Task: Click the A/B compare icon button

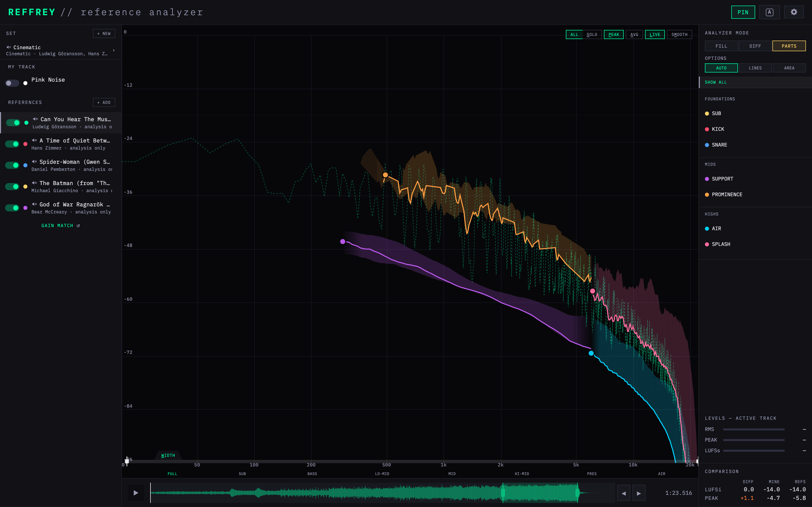Action: pyautogui.click(x=769, y=12)
